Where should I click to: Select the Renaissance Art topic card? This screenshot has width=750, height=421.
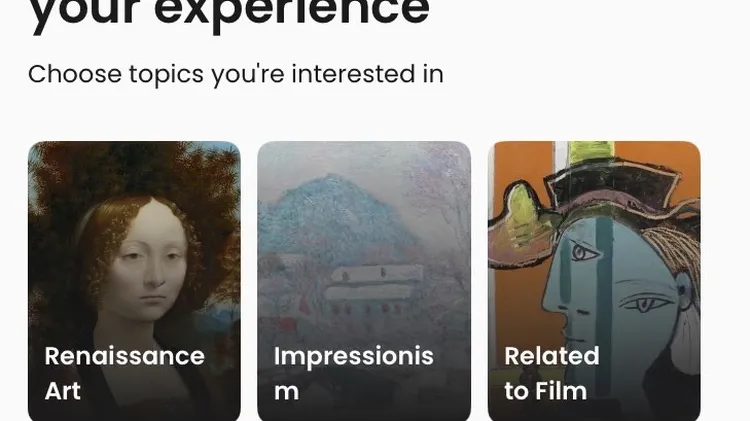point(134,281)
